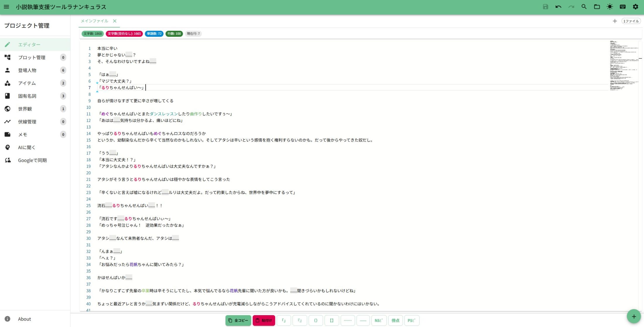Viewport: 644px width, 327px height.
Task: Open the hamburger menu
Action: click(x=6, y=7)
